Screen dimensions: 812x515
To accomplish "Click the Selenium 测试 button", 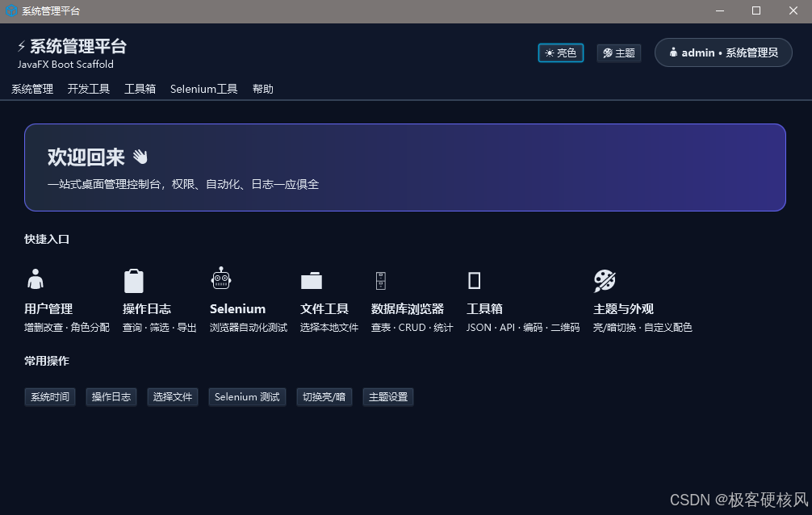I will click(x=247, y=397).
